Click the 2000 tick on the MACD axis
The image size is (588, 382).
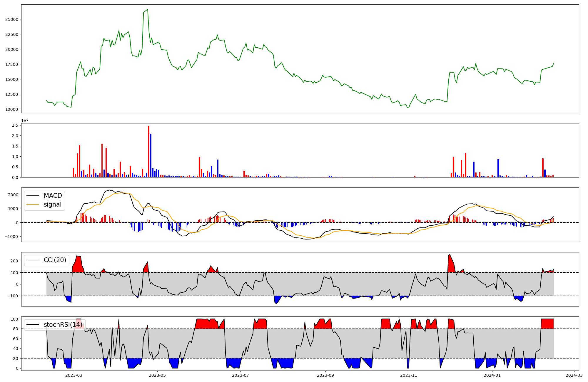[x=13, y=195]
